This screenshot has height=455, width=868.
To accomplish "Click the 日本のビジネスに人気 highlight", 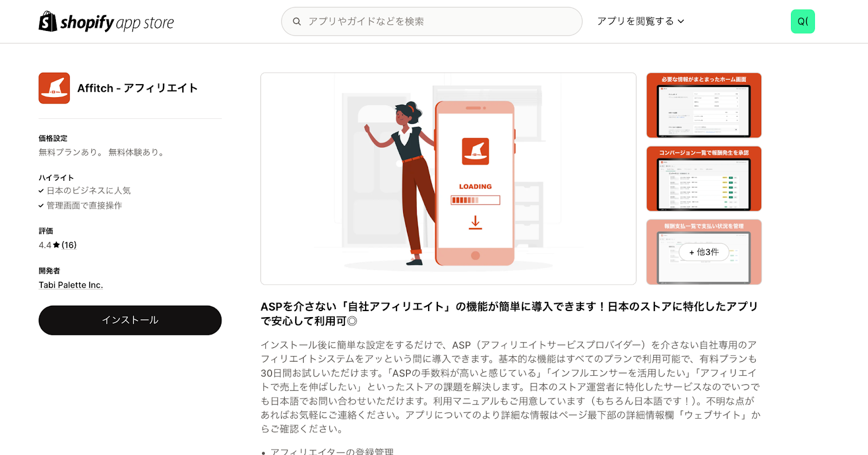I will 88,191.
